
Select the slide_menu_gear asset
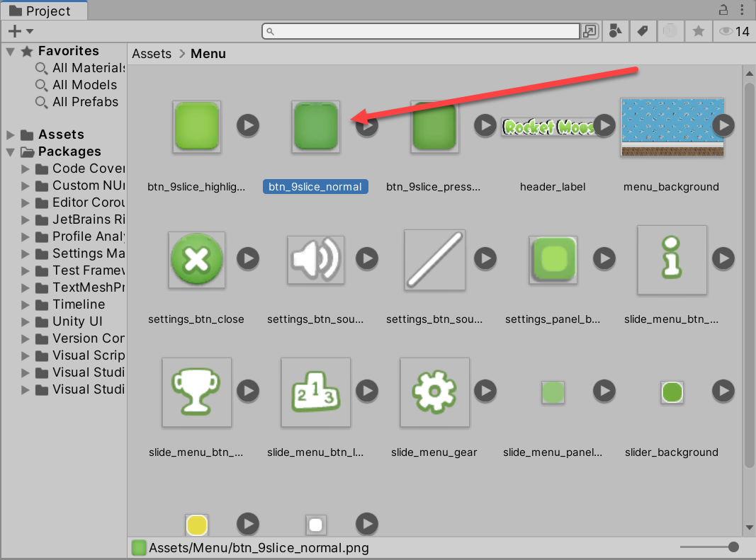pos(434,392)
